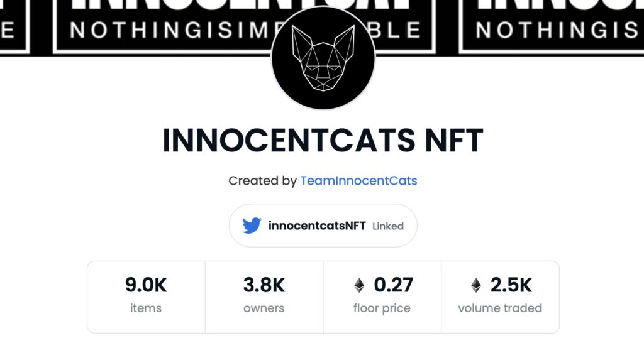The width and height of the screenshot is (644, 343).
Task: Click the volume traded label
Action: [x=500, y=308]
